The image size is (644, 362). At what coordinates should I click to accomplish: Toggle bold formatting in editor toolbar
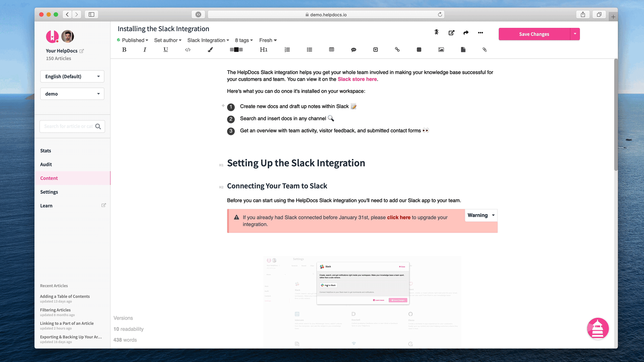point(124,50)
